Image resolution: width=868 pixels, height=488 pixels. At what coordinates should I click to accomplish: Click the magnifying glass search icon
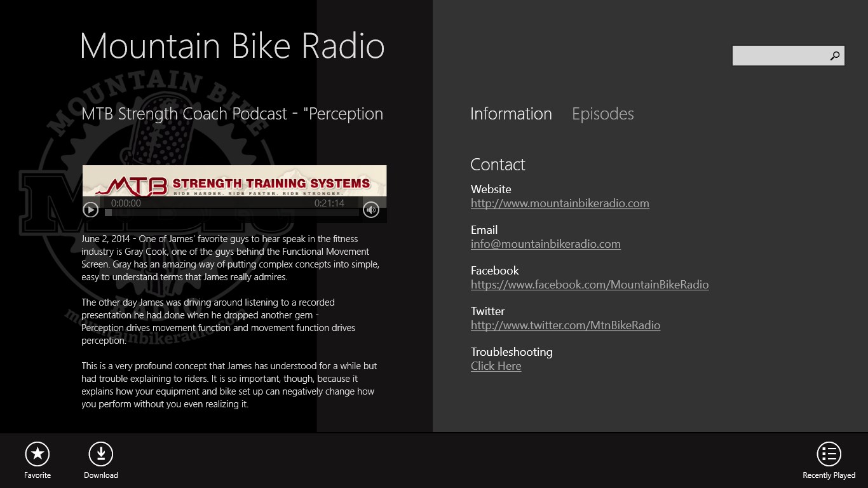835,56
